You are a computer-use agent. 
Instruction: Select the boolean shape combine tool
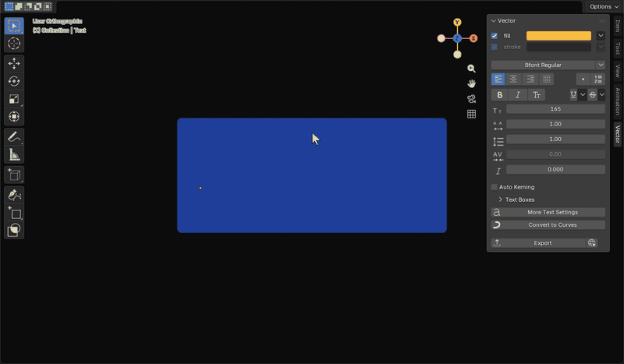coord(14,230)
